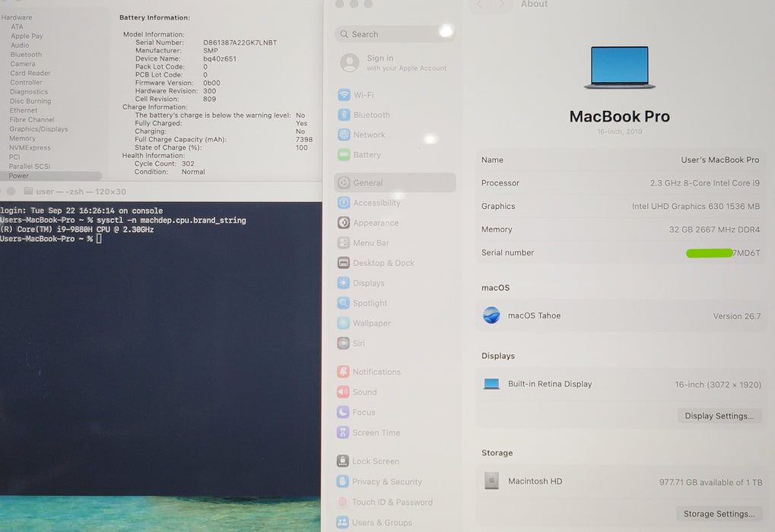Viewport: 775px width, 532px height.
Task: Select Diagnostics in System Information sidebar
Action: point(29,92)
